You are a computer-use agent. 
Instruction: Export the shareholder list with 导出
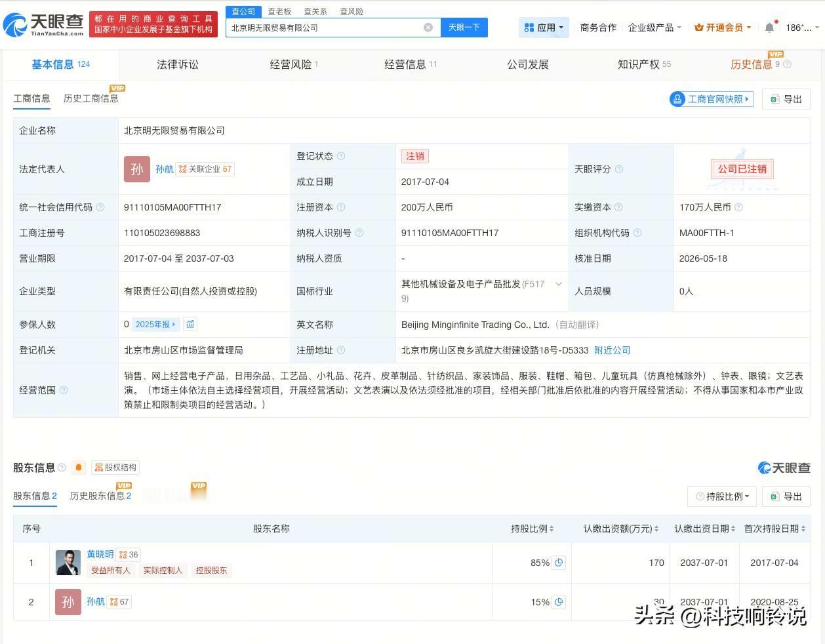coord(786,496)
